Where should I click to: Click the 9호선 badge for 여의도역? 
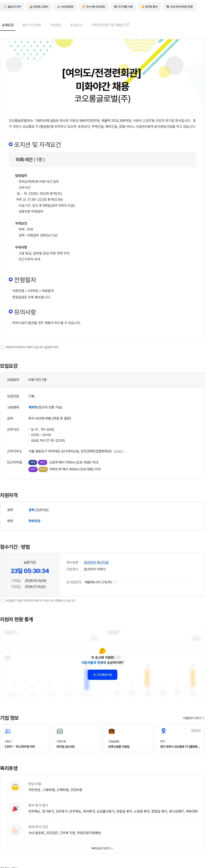point(43,469)
